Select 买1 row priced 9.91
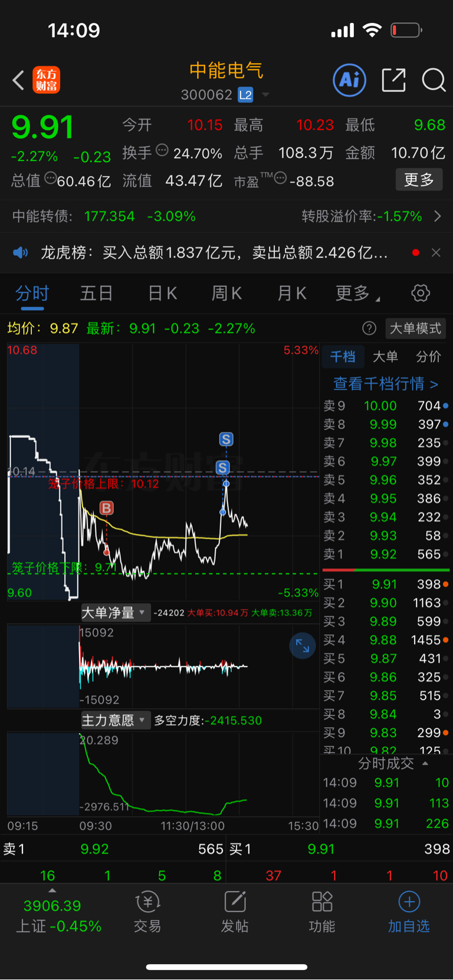The width and height of the screenshot is (453, 980). click(386, 584)
